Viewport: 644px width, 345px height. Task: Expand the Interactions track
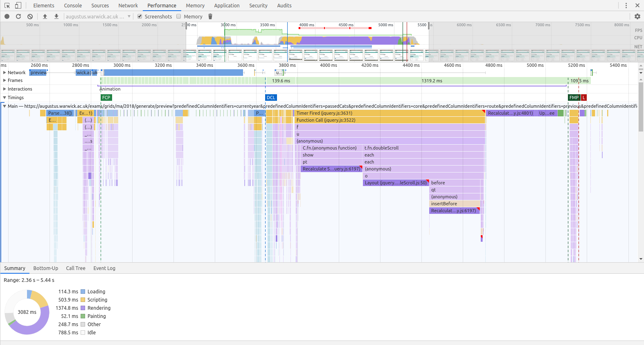5,89
